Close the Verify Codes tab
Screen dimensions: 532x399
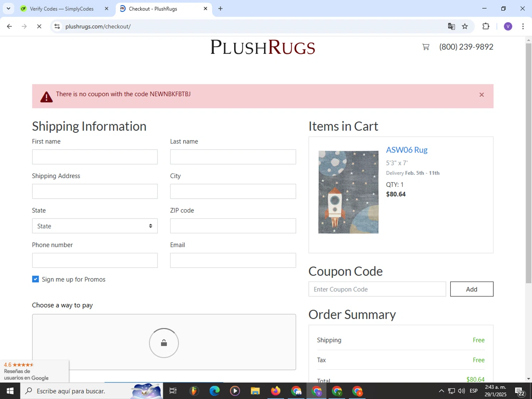coord(106,9)
